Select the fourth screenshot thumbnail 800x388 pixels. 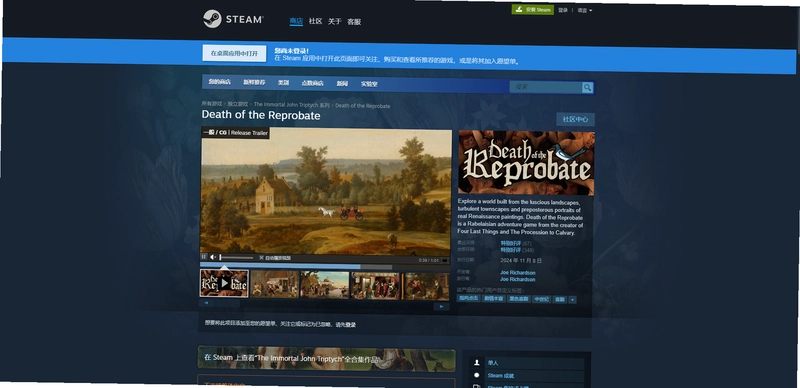point(376,286)
